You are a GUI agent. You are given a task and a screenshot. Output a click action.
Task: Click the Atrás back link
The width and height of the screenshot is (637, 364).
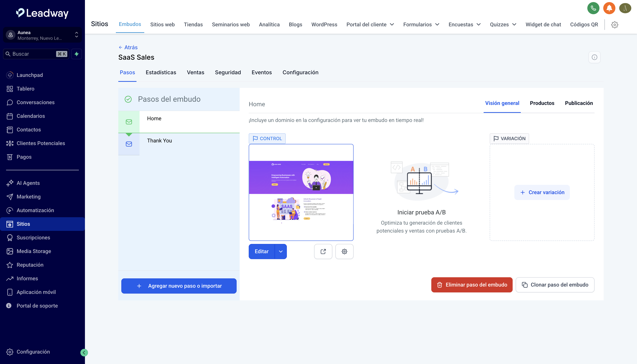[128, 47]
